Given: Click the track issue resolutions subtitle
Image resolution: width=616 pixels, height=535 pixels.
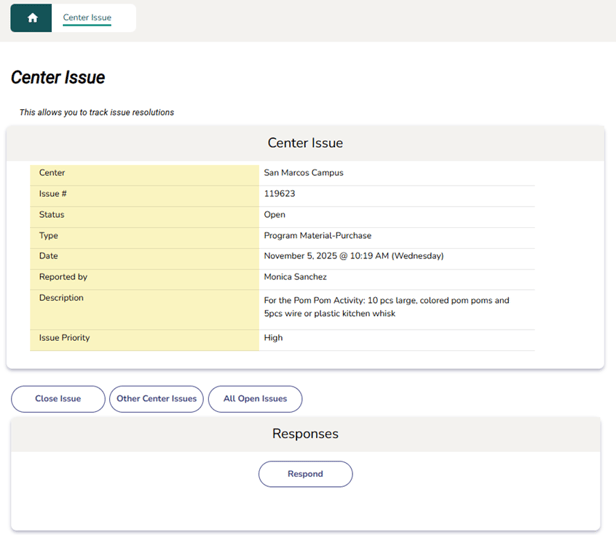Looking at the screenshot, I should pos(97,112).
